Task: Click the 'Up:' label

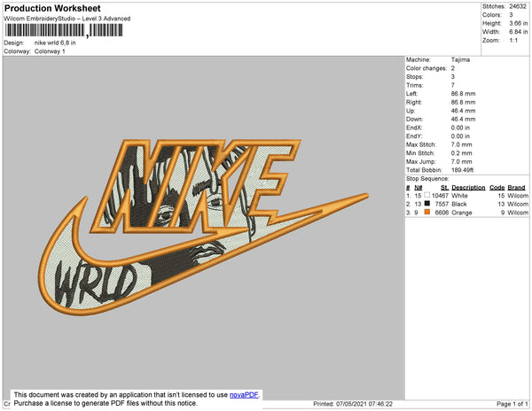Action: pyautogui.click(x=411, y=111)
